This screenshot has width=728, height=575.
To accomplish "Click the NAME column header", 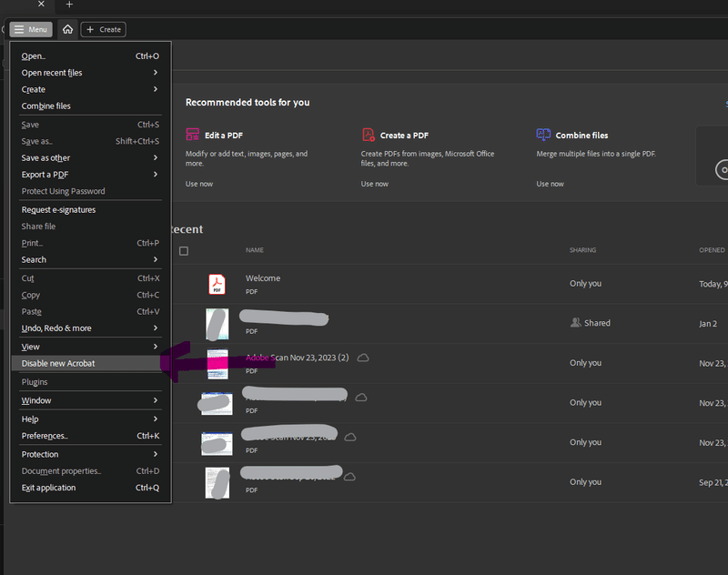I will click(x=255, y=250).
